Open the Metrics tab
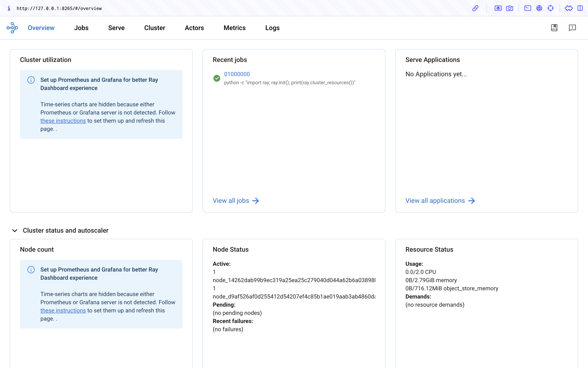 [x=234, y=28]
